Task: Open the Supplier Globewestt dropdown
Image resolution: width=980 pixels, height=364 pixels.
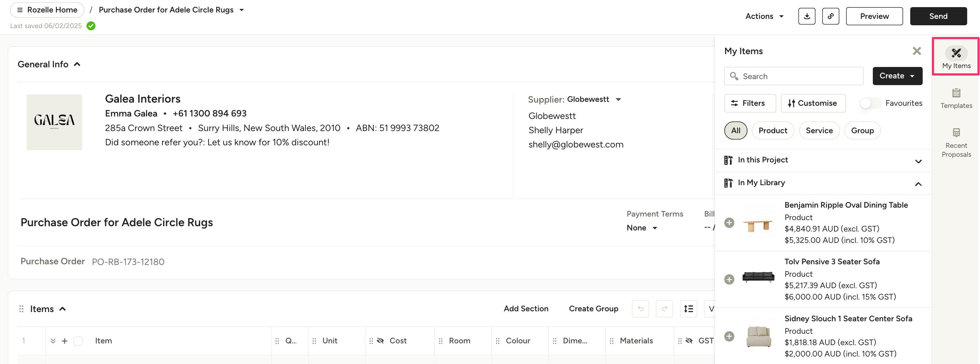Action: pyautogui.click(x=618, y=99)
